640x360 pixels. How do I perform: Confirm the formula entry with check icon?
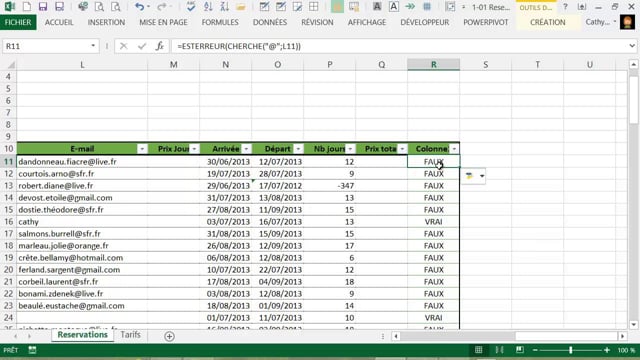point(142,46)
